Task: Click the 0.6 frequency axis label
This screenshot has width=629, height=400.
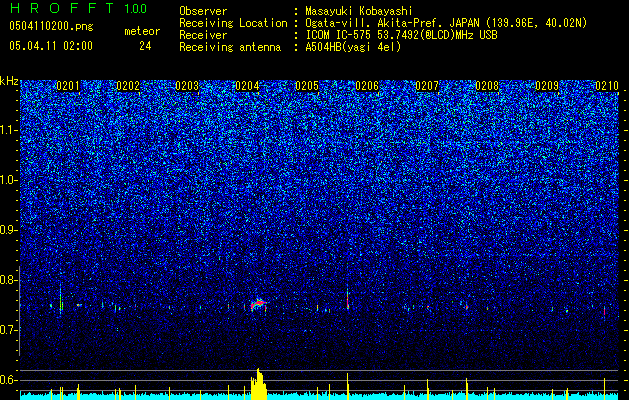Action: click(x=8, y=380)
